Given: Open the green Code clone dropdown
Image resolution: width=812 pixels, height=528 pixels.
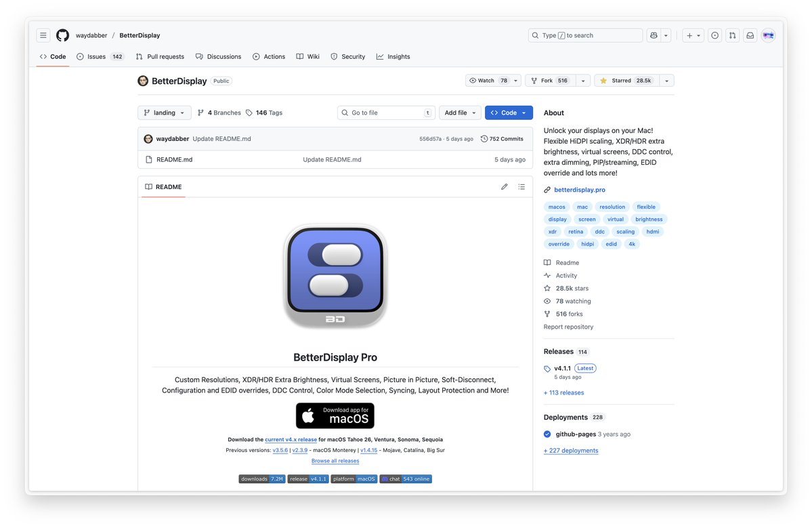Looking at the screenshot, I should tap(509, 113).
